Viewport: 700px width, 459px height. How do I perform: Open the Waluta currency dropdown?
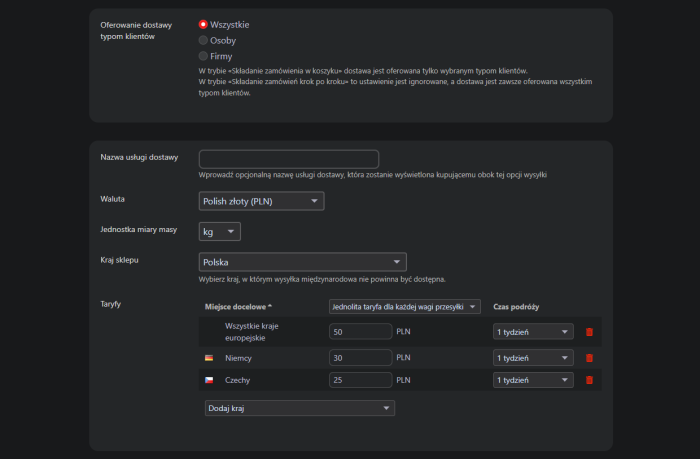coord(261,201)
